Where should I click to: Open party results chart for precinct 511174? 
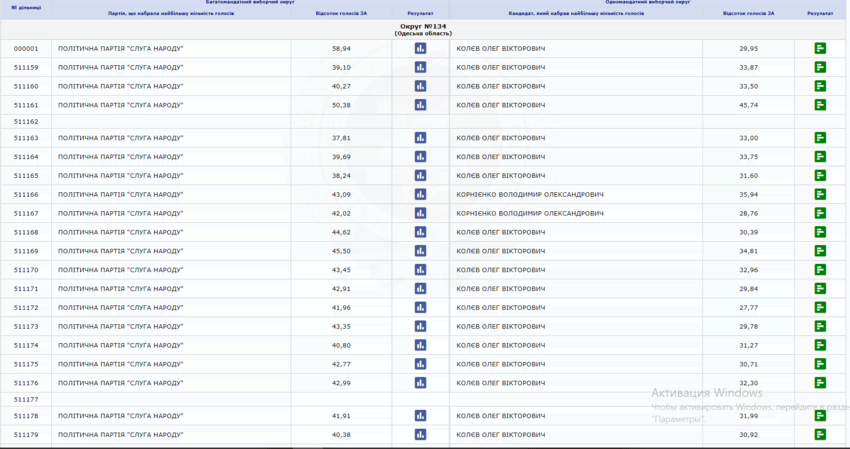(x=420, y=345)
